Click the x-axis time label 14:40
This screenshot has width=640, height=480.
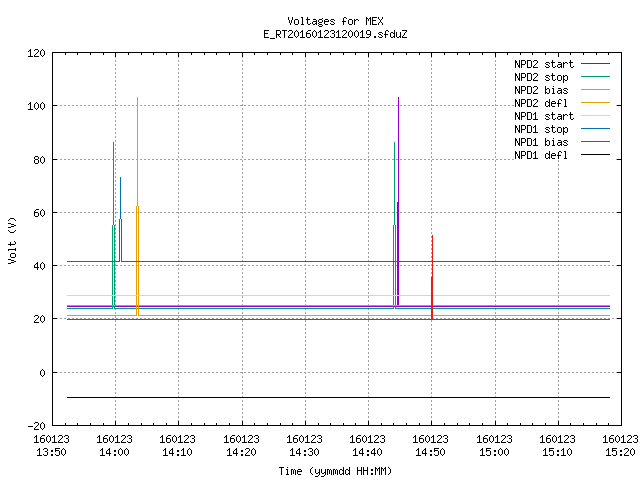[x=367, y=452]
